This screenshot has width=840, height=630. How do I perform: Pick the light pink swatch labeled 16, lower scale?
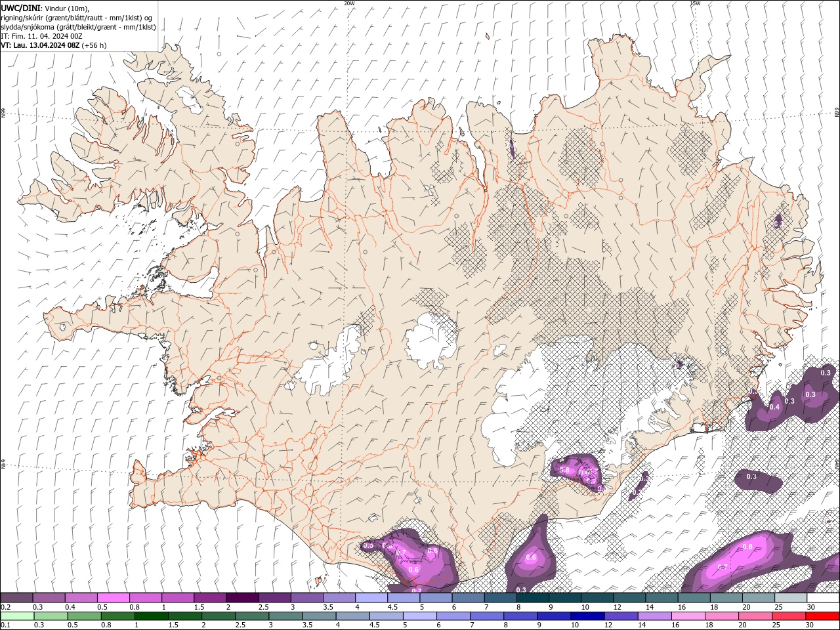tap(689, 616)
